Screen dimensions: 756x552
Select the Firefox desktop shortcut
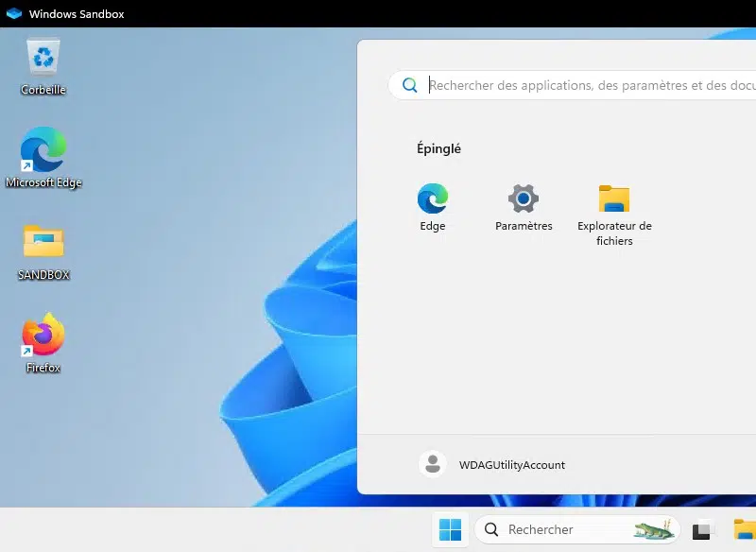[x=43, y=336]
